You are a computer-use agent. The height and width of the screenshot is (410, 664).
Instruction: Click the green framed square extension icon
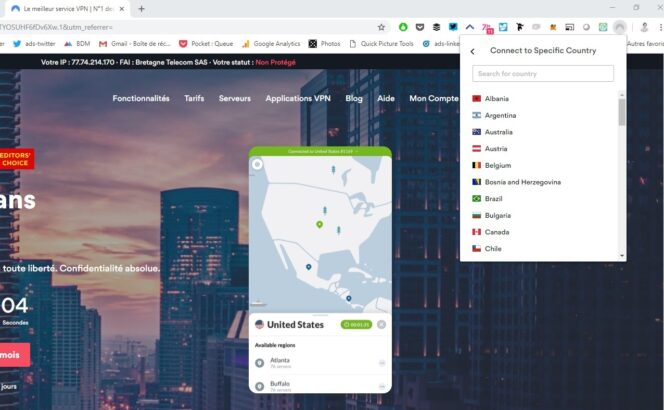[x=603, y=27]
